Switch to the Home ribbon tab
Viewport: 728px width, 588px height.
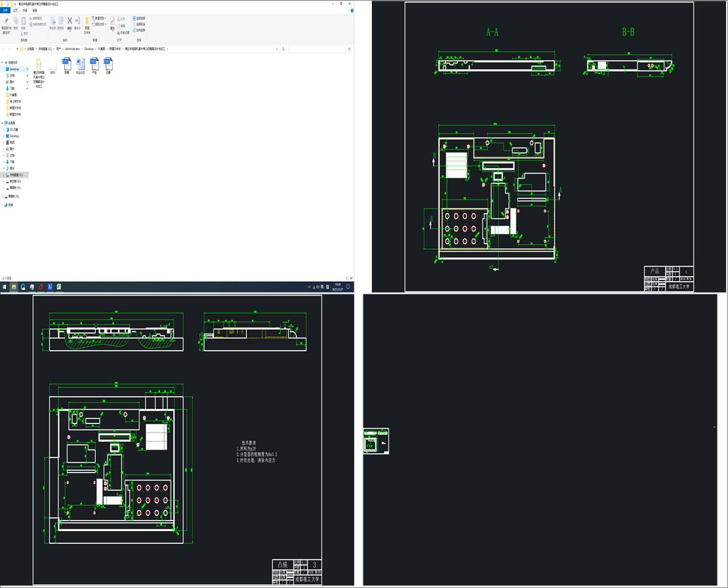tap(15, 10)
